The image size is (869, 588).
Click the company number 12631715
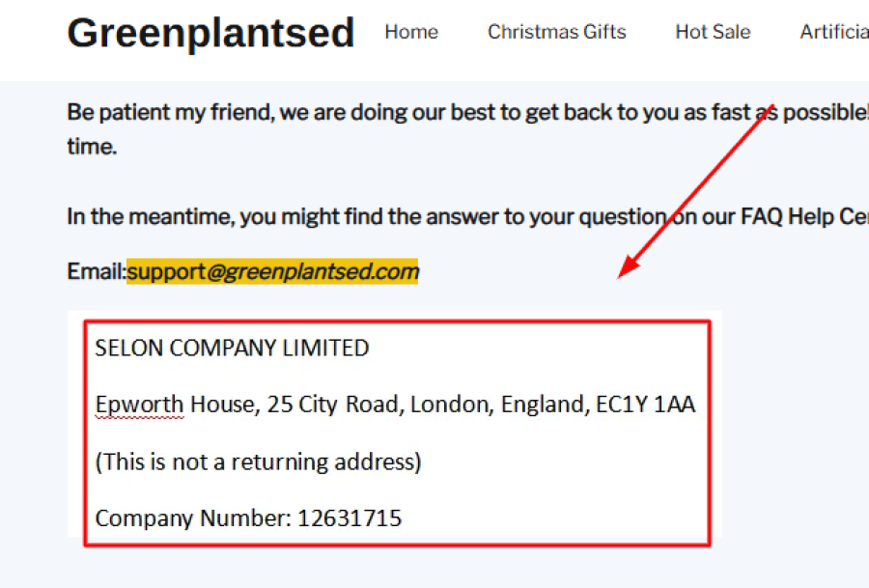pyautogui.click(x=349, y=518)
